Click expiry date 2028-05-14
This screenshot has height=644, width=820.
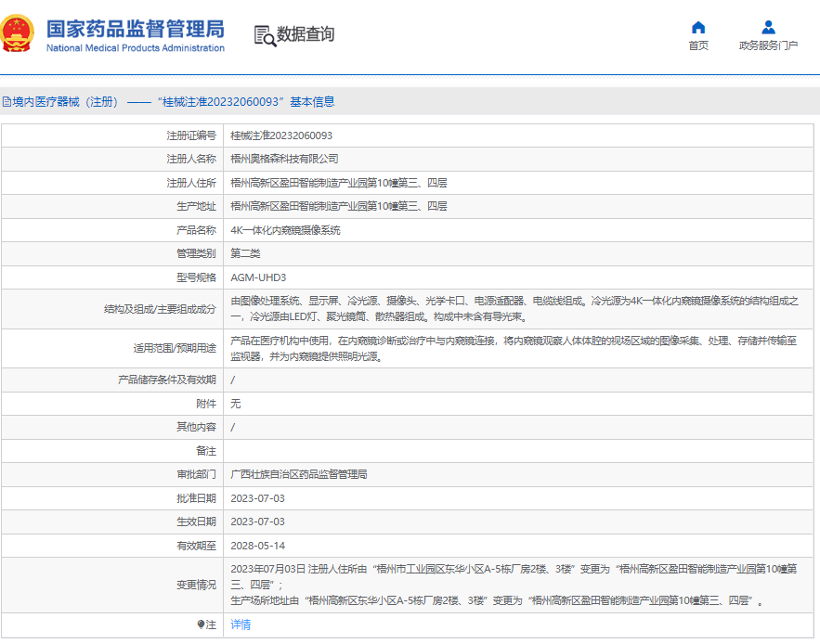coord(258,547)
